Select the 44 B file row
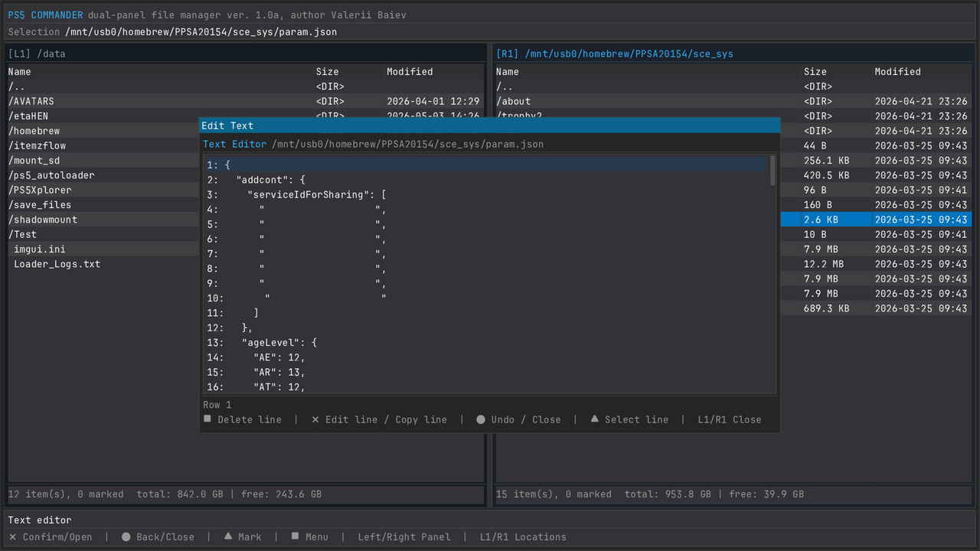 coord(876,145)
